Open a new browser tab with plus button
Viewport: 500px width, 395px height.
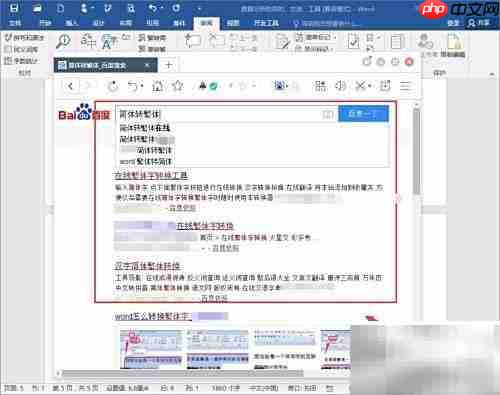pos(169,65)
